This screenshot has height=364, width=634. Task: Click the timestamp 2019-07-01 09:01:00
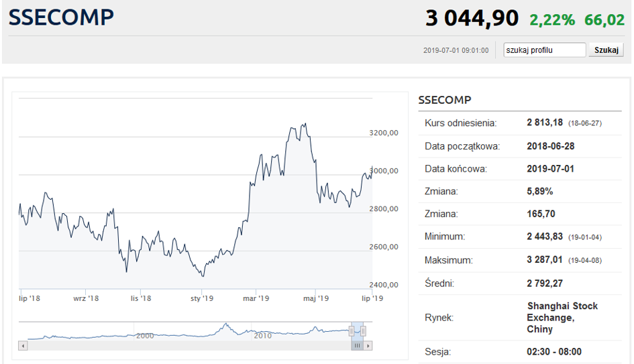(456, 50)
